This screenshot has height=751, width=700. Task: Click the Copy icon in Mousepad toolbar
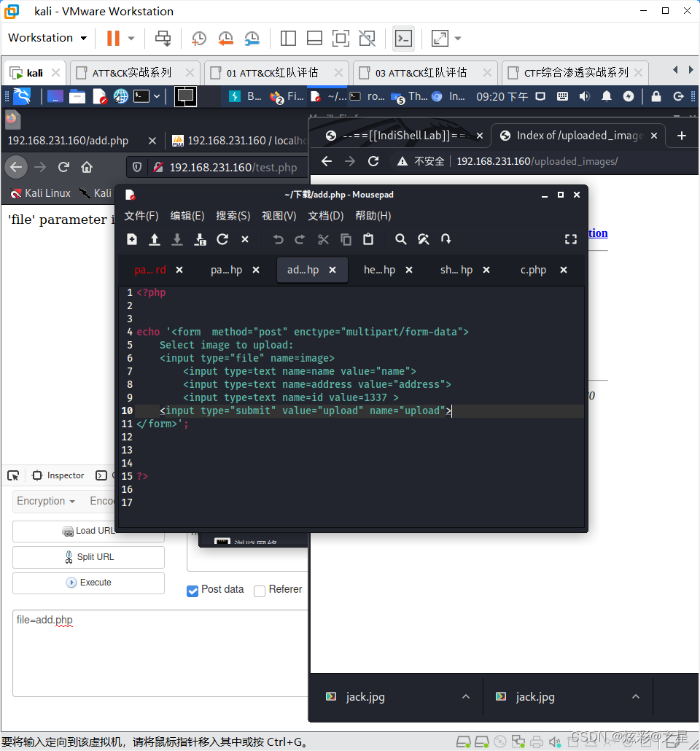tap(346, 239)
